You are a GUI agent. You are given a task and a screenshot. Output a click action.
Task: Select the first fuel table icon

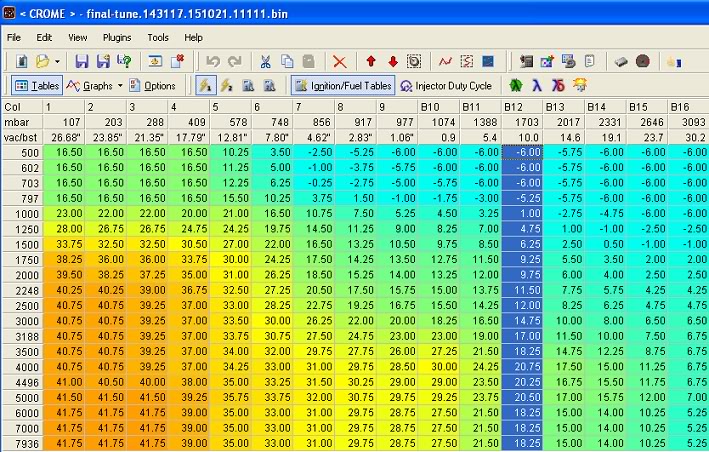point(248,85)
